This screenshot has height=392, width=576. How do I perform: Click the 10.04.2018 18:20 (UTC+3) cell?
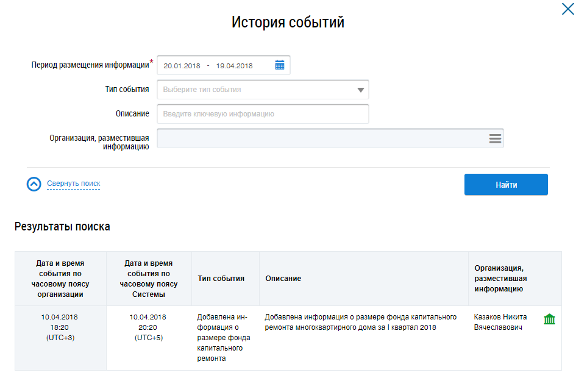pos(60,327)
